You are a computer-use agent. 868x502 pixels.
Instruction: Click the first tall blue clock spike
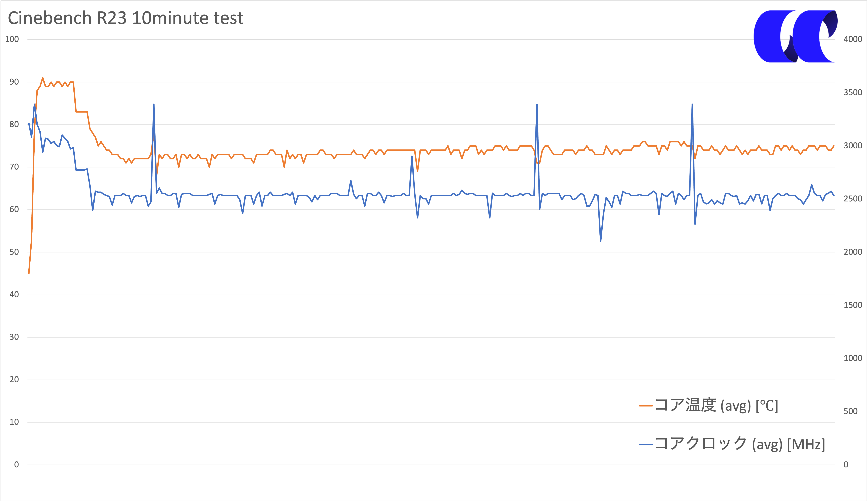[x=154, y=104]
